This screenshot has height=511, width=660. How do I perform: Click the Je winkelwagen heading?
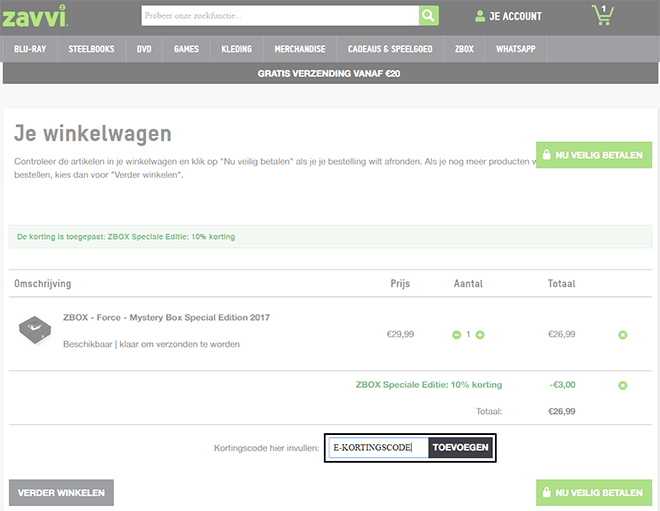93,133
